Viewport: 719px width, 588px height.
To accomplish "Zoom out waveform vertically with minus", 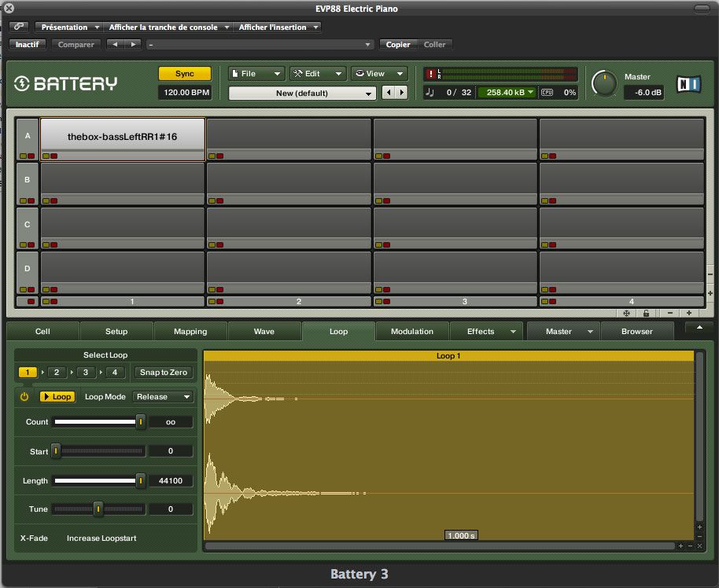I will tap(699, 536).
